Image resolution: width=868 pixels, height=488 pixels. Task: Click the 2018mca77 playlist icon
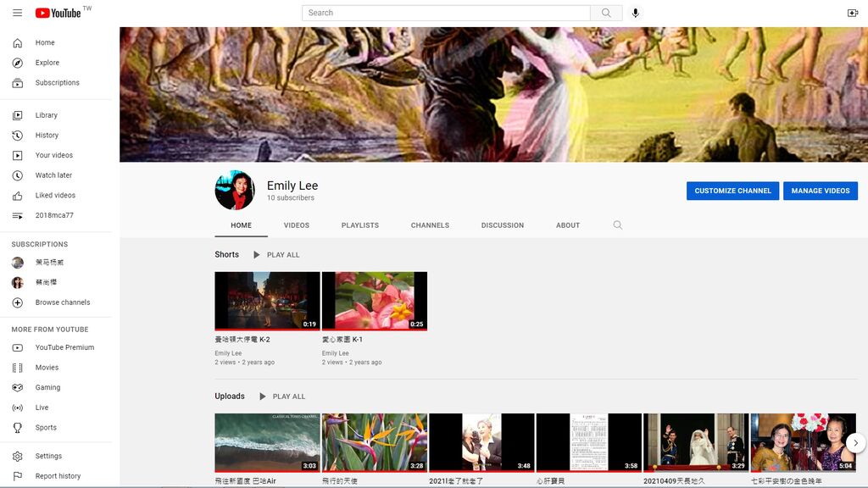18,215
